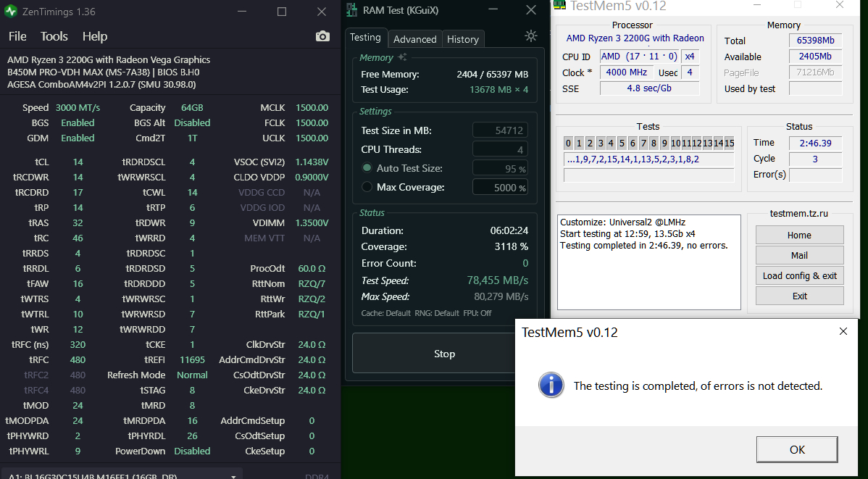Click the blue info icon in the dialog
This screenshot has width=868, height=479.
pos(551,386)
